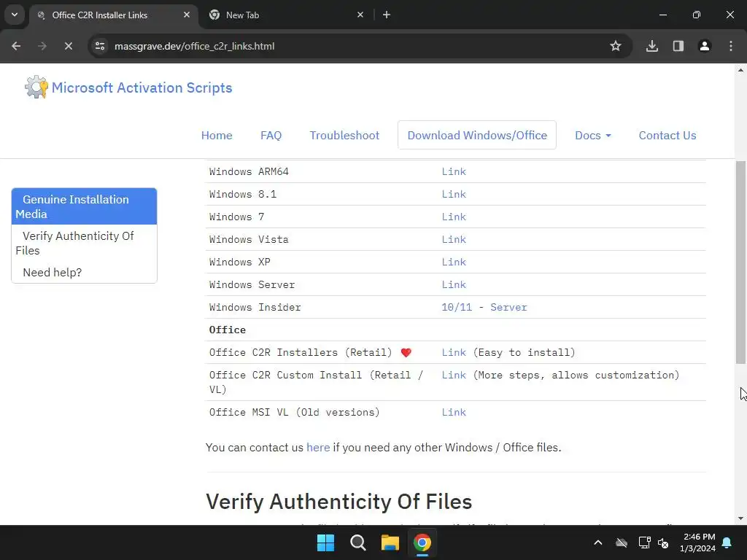Click the browser back arrow
The width and height of the screenshot is (747, 560).
click(x=16, y=46)
